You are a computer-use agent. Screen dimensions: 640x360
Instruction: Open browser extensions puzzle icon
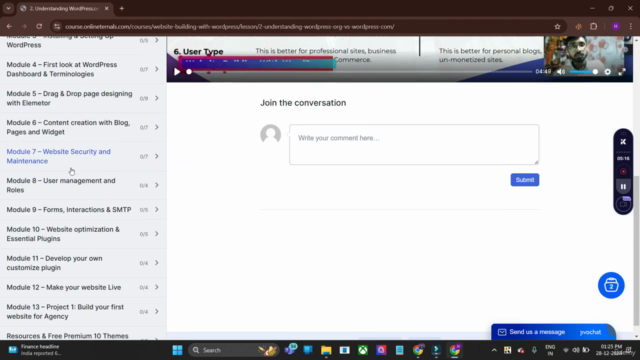point(593,27)
